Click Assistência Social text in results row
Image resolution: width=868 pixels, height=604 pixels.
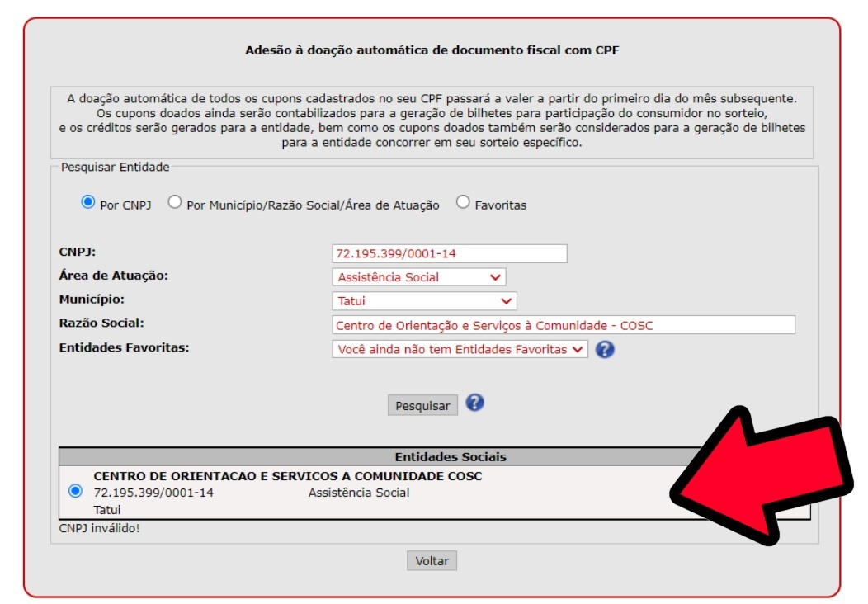tap(359, 493)
